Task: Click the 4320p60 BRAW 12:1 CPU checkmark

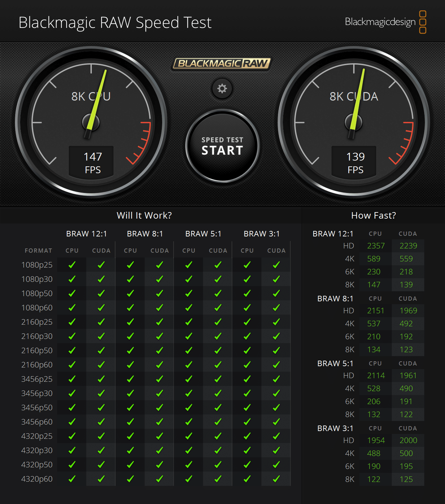Action: click(x=72, y=479)
